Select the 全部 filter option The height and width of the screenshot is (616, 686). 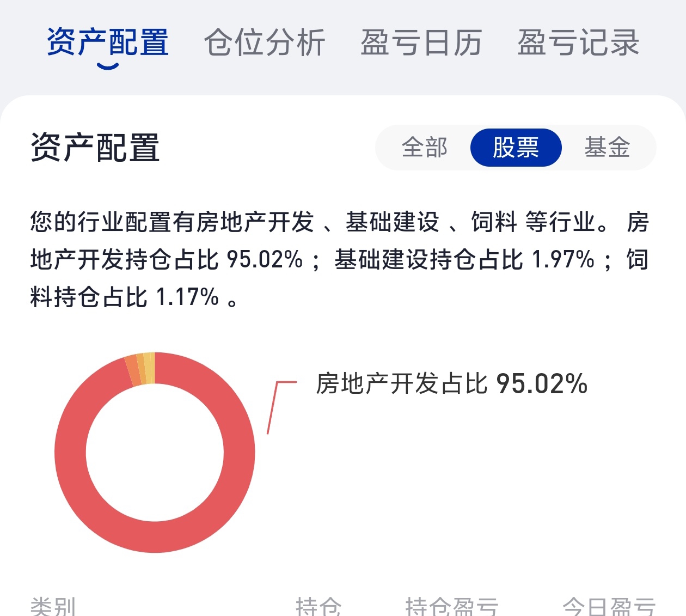click(x=425, y=148)
